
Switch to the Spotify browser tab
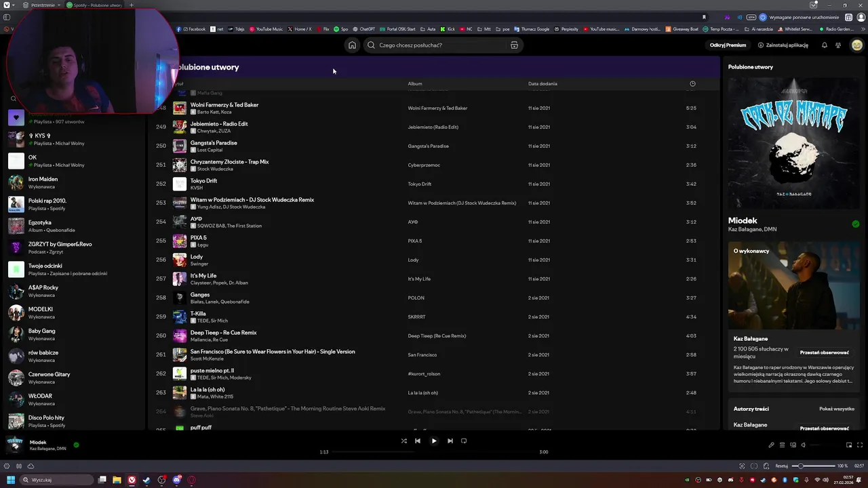[95, 5]
